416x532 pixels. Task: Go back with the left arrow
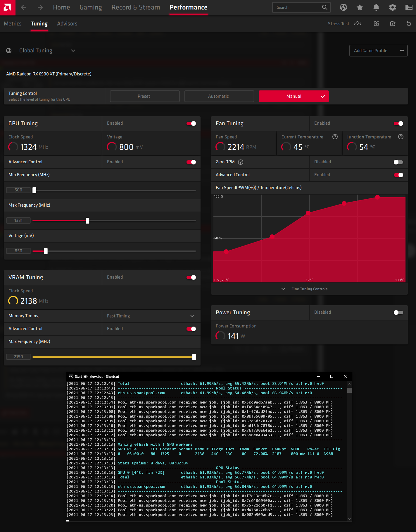pyautogui.click(x=24, y=7)
